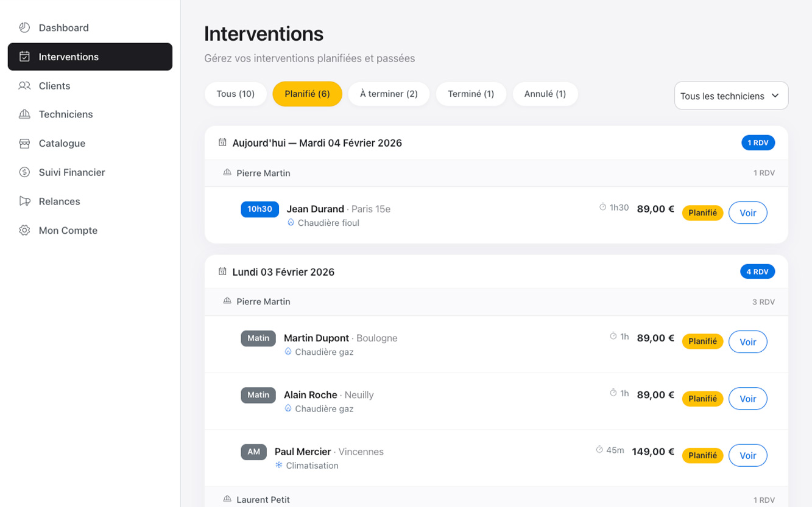Select the Tous (10) filter tab
The width and height of the screenshot is (812, 507).
point(236,94)
